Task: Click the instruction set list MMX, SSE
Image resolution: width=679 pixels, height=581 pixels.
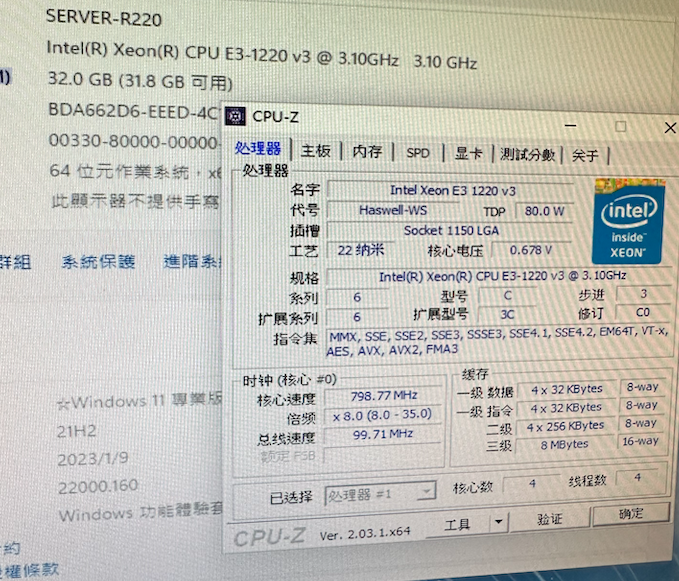Action: coord(499,342)
